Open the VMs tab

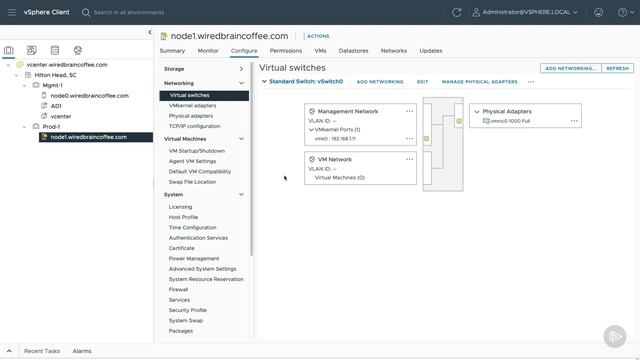(x=320, y=51)
